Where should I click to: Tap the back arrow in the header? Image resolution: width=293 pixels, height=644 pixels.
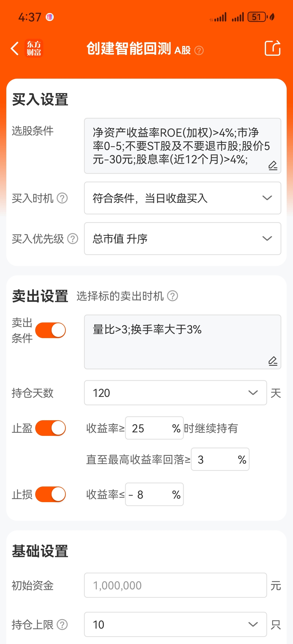(15, 48)
